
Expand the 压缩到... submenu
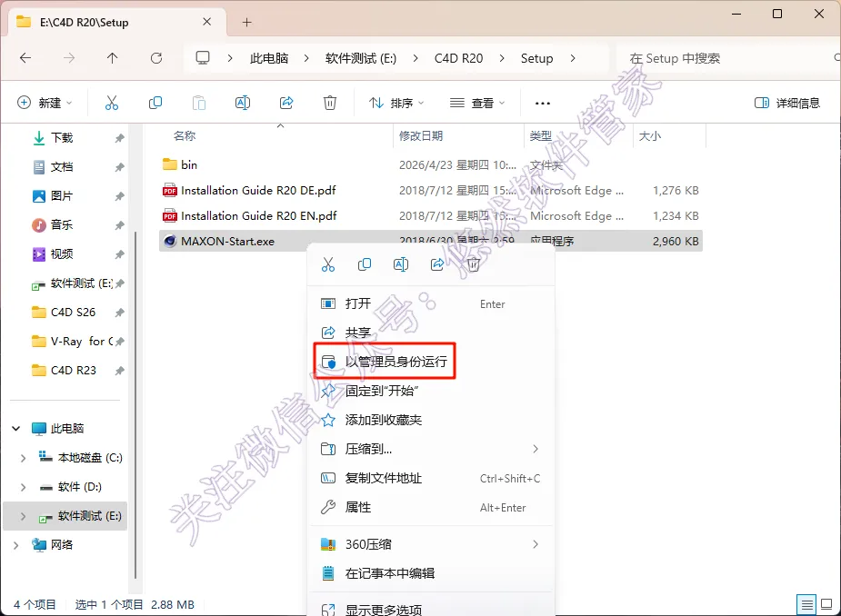(536, 449)
